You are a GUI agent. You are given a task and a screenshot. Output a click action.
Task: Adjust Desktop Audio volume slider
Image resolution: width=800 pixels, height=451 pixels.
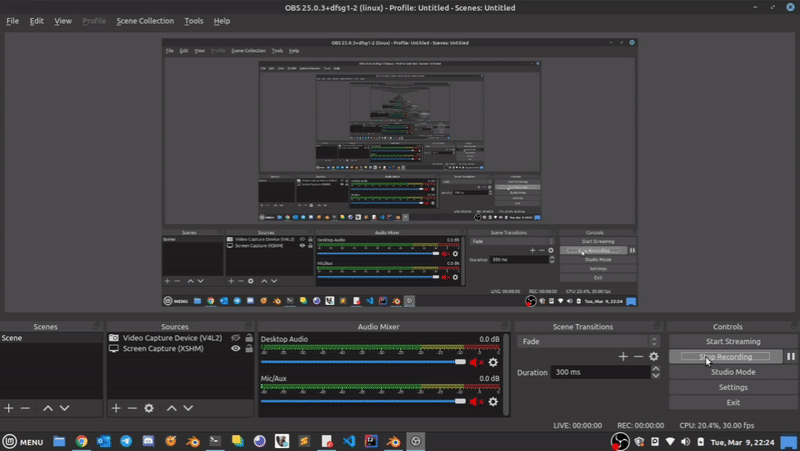(x=363, y=362)
